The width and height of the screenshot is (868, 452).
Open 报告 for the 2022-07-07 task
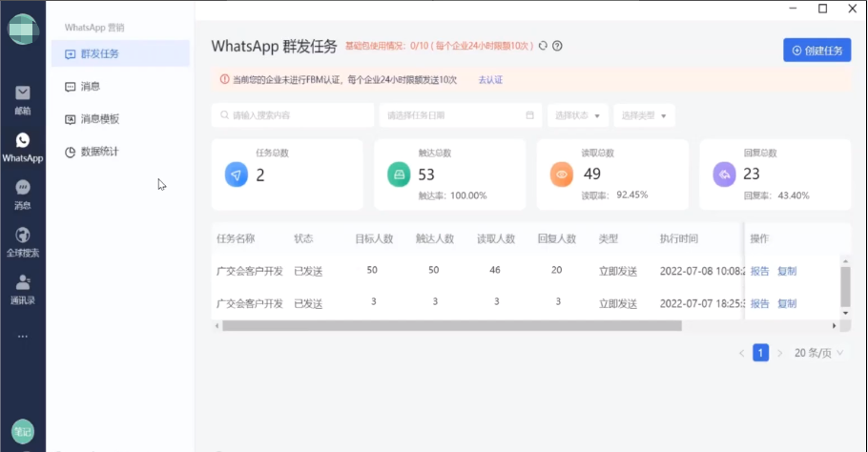click(x=759, y=304)
